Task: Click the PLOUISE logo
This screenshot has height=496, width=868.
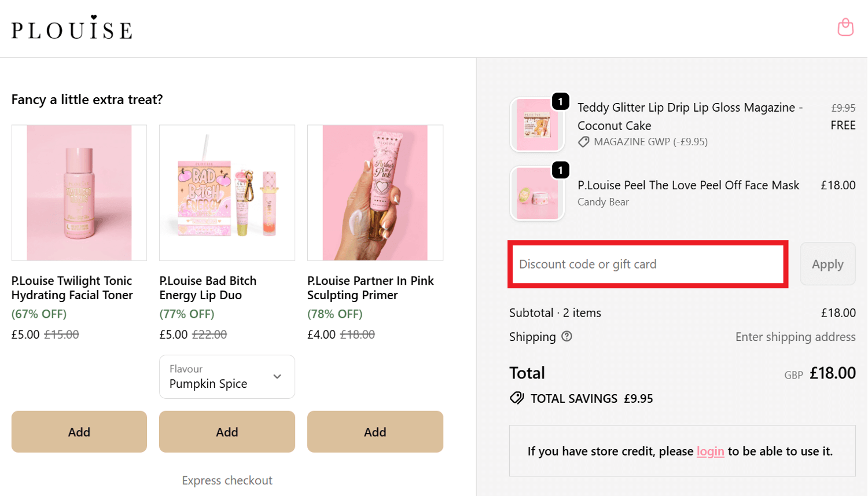Action: click(x=71, y=28)
